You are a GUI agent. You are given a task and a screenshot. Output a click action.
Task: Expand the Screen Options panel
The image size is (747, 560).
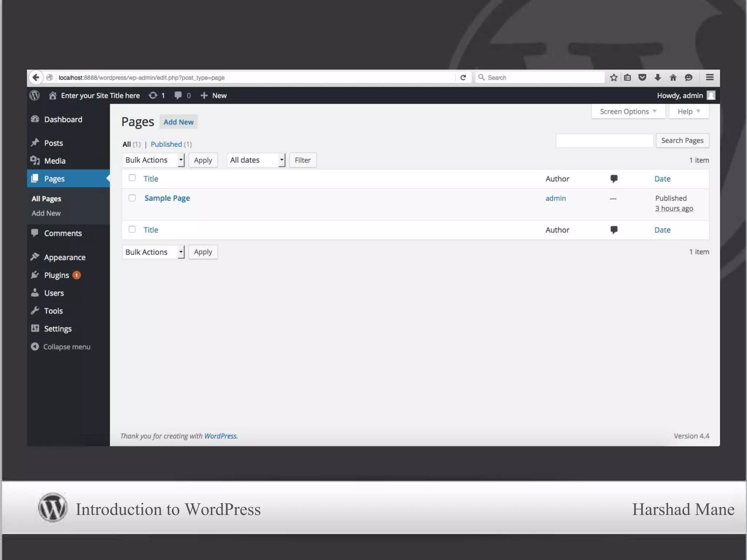click(628, 112)
